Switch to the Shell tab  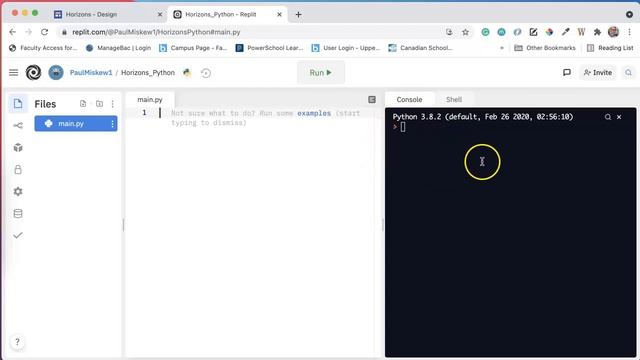pos(454,100)
